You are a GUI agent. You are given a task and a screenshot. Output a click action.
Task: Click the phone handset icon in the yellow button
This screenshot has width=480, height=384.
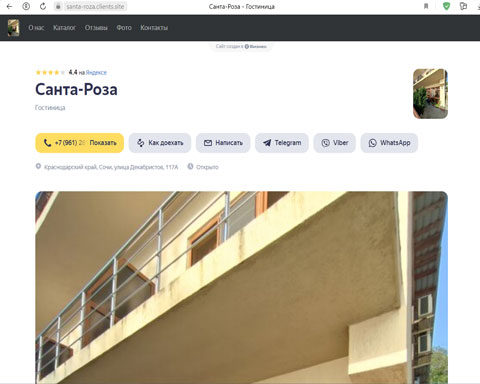click(48, 143)
